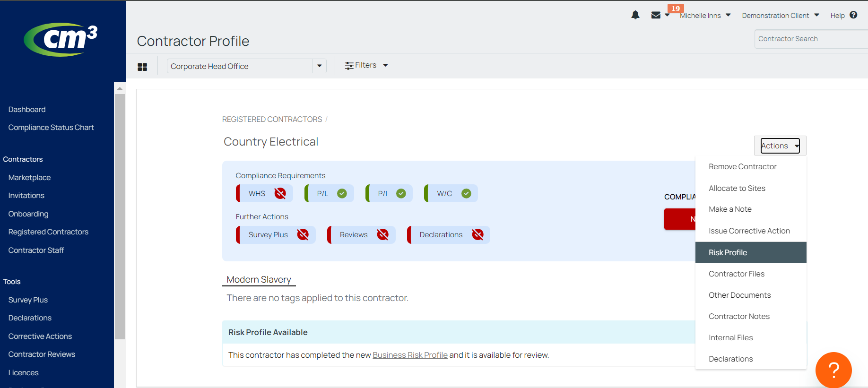The image size is (868, 388).
Task: Select Internal Files menu entry
Action: (x=751, y=337)
